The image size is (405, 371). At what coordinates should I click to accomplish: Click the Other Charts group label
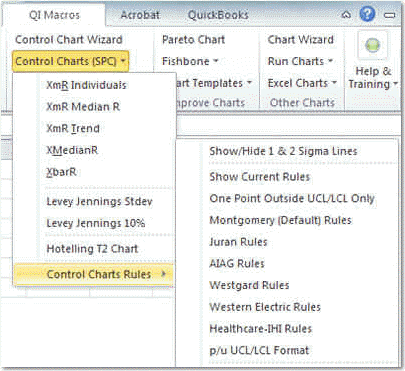tap(302, 103)
